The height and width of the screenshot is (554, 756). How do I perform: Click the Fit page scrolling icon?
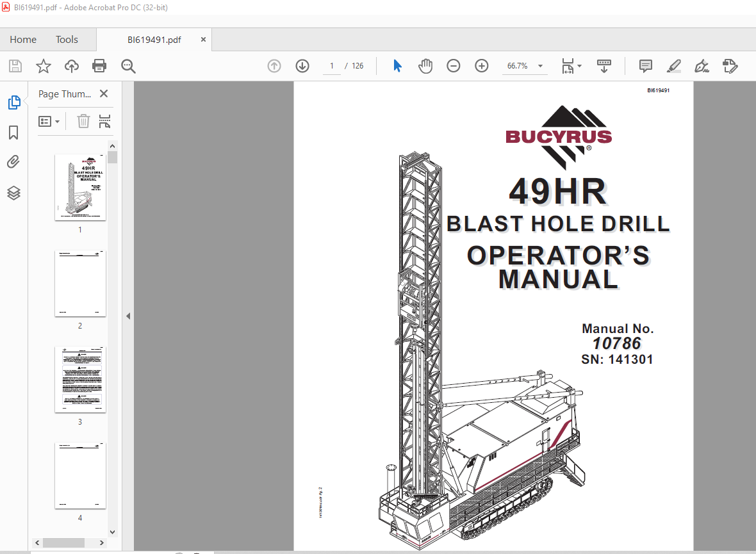(x=568, y=66)
